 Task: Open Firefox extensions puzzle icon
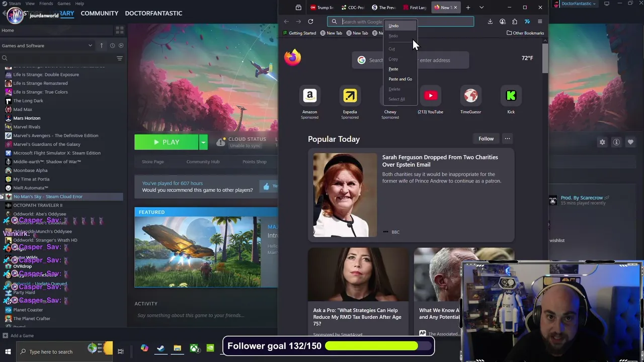[514, 22]
